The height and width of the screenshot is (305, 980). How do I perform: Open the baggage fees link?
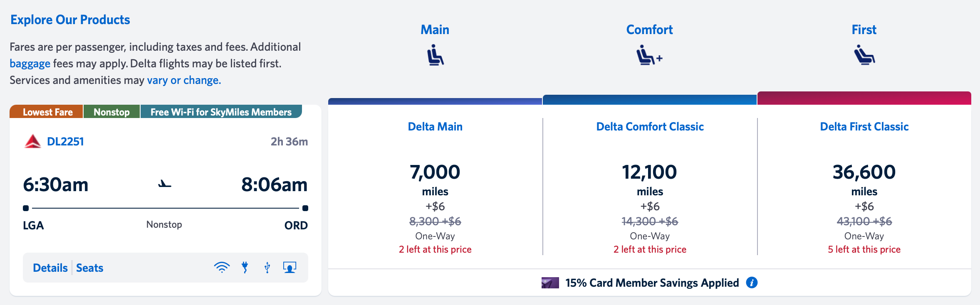(x=29, y=63)
